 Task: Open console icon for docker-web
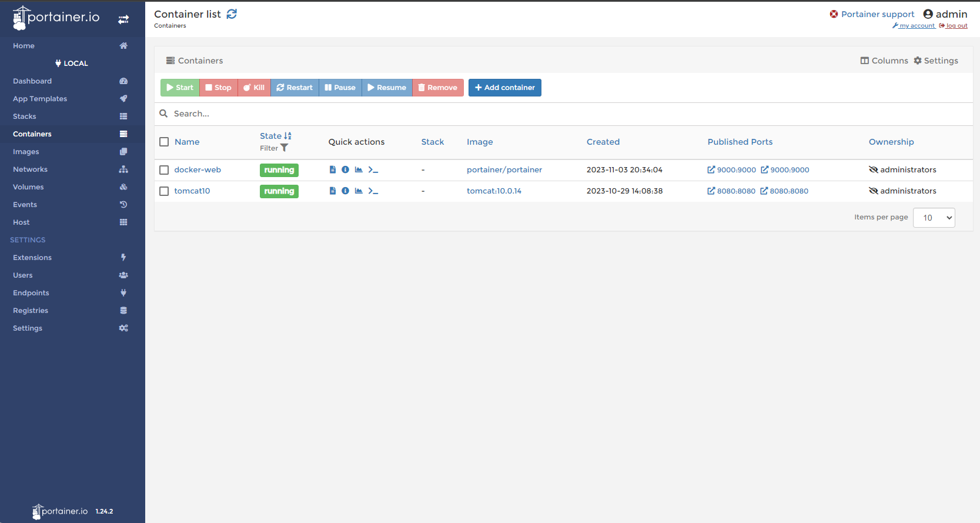point(373,169)
